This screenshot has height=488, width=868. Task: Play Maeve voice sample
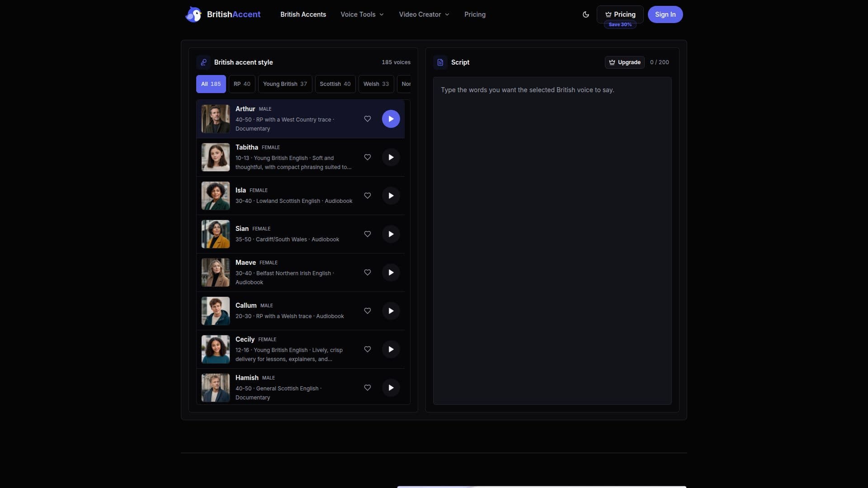point(391,272)
